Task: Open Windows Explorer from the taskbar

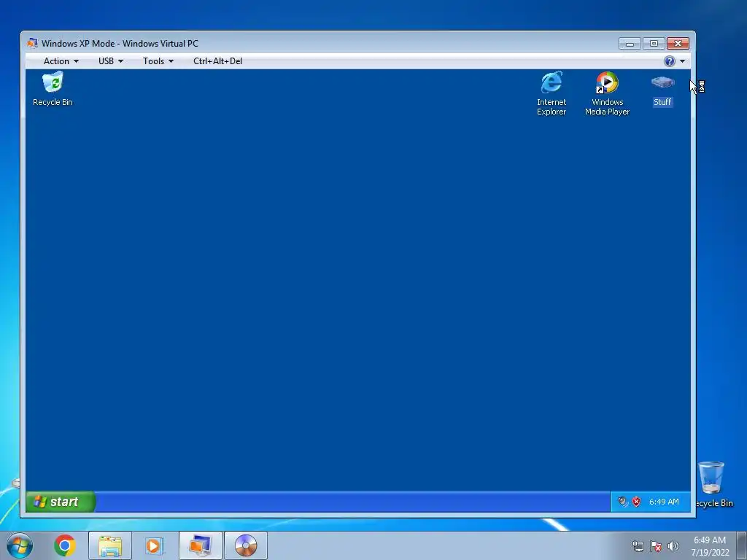Action: [110, 545]
